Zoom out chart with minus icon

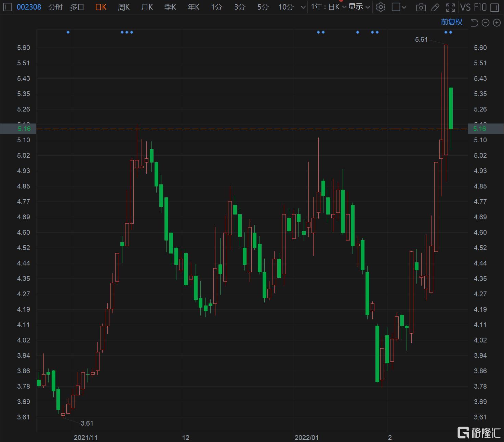(x=486, y=23)
